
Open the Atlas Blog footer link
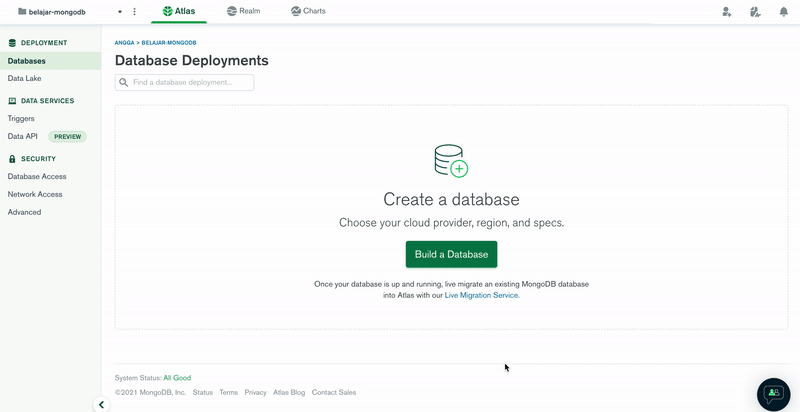pos(289,393)
